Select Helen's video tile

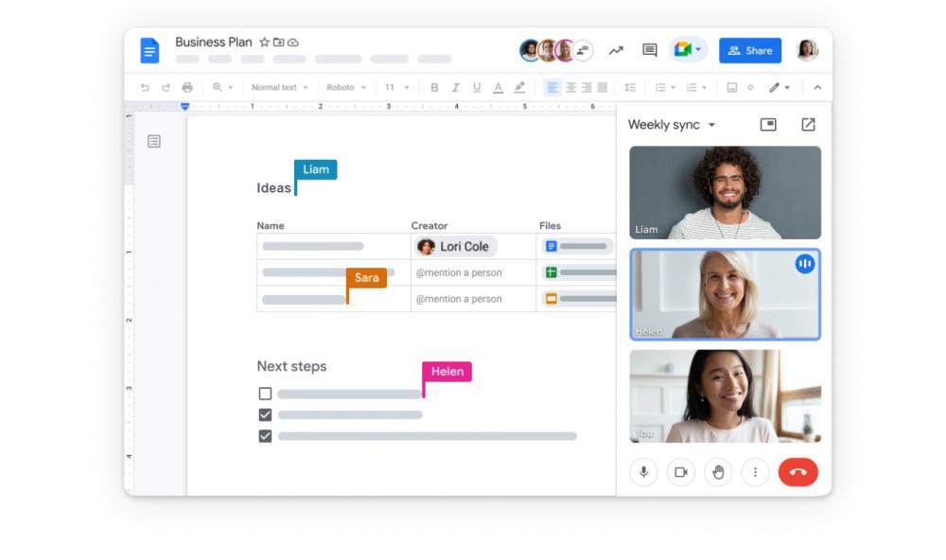(725, 294)
